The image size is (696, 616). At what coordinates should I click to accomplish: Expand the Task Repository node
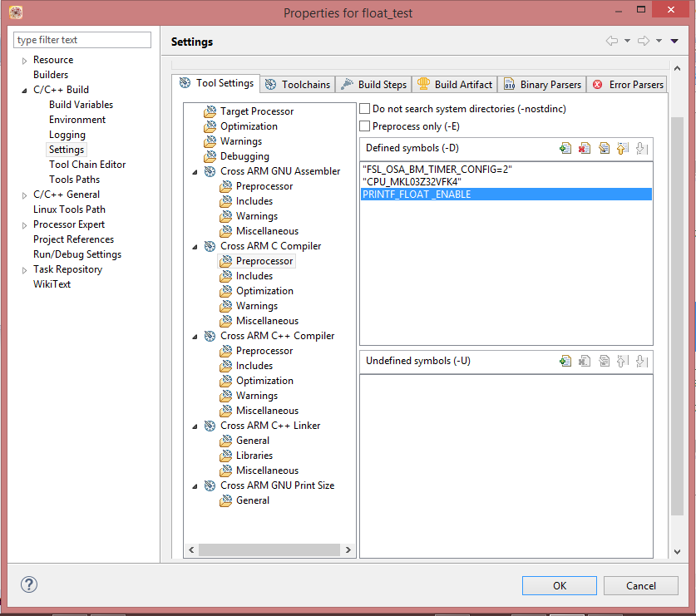point(24,270)
